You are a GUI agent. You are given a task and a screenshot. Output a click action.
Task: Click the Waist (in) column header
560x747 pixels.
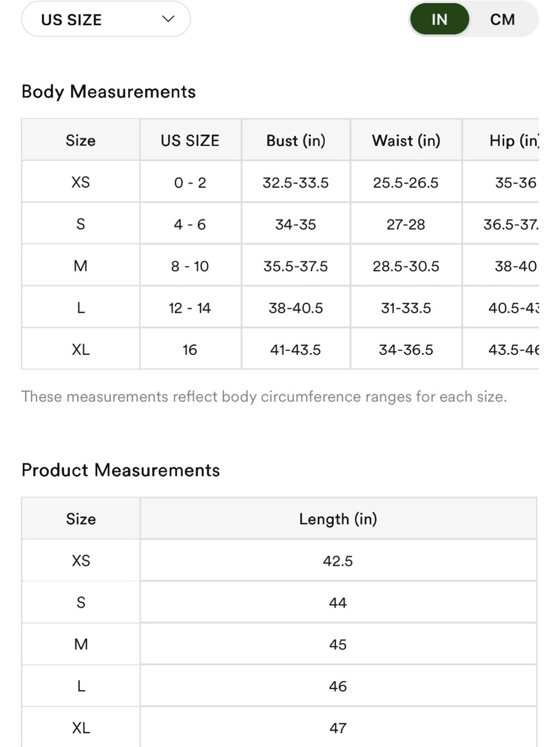pyautogui.click(x=406, y=140)
